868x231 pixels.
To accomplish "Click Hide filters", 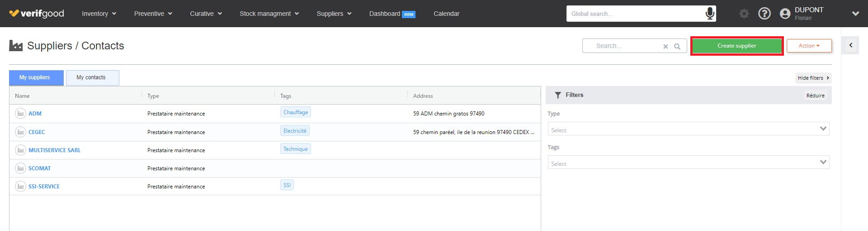I will point(813,78).
